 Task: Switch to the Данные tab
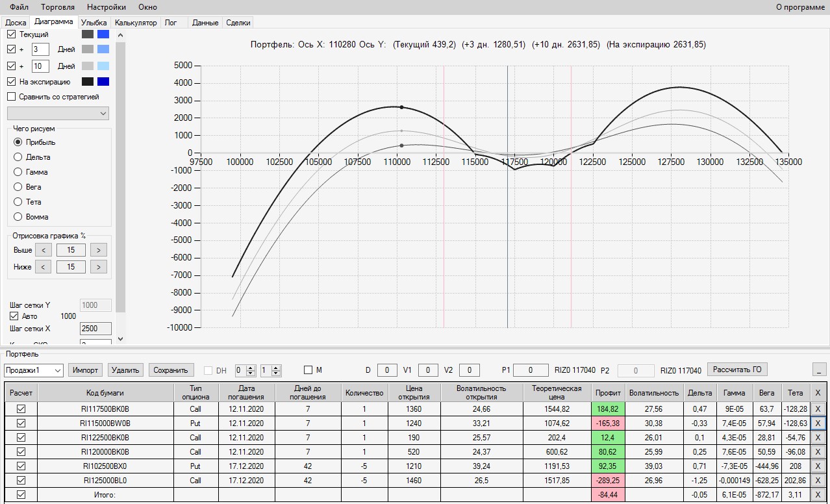pyautogui.click(x=205, y=23)
